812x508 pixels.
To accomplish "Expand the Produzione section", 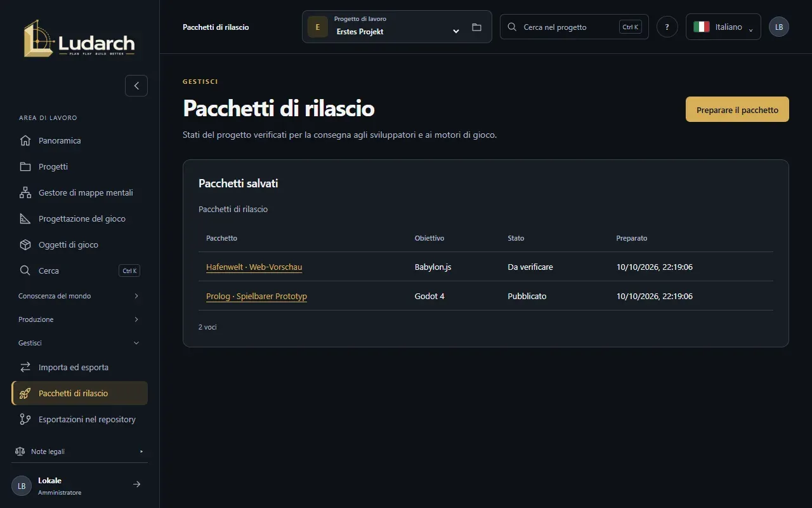I will pos(79,319).
